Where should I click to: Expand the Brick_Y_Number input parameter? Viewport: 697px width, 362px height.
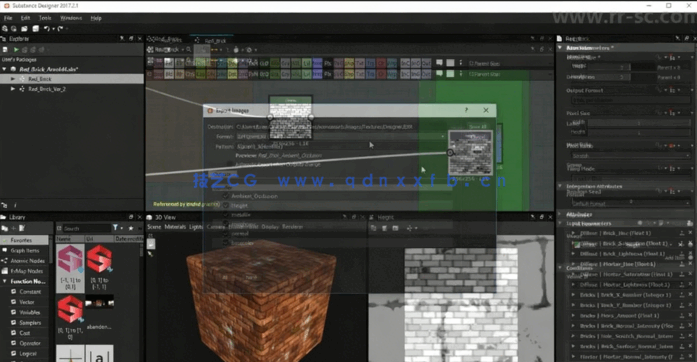point(573,305)
